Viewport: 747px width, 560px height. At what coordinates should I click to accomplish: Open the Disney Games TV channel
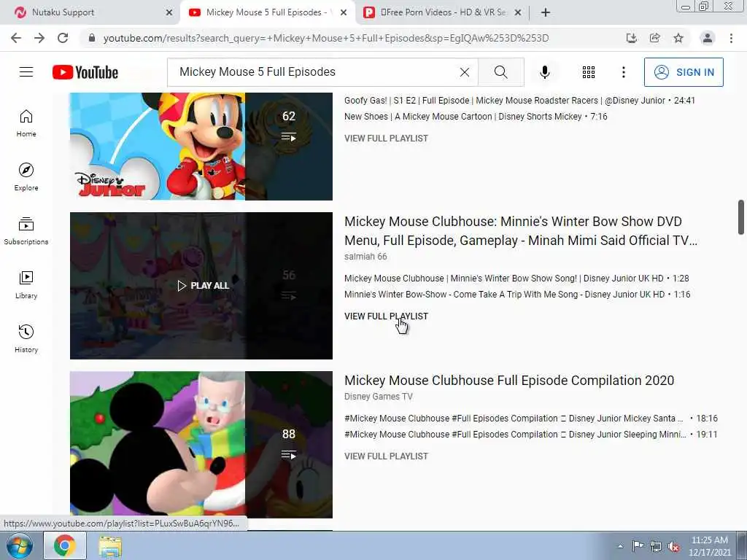[379, 397]
